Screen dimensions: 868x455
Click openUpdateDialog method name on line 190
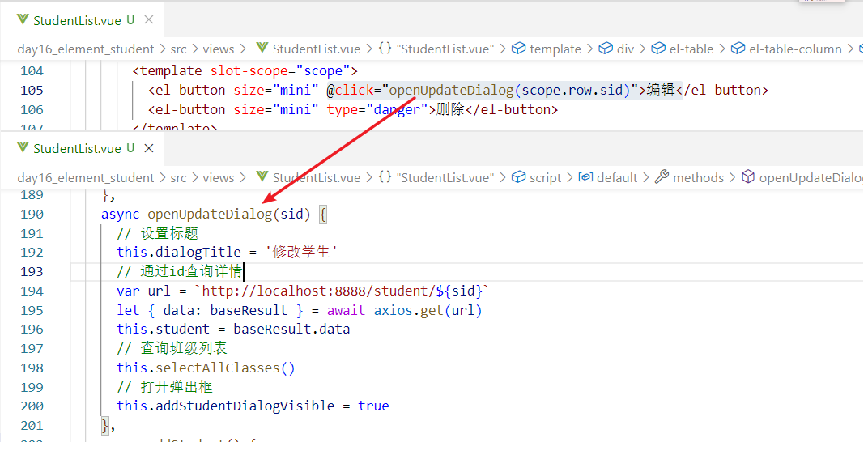click(x=210, y=215)
